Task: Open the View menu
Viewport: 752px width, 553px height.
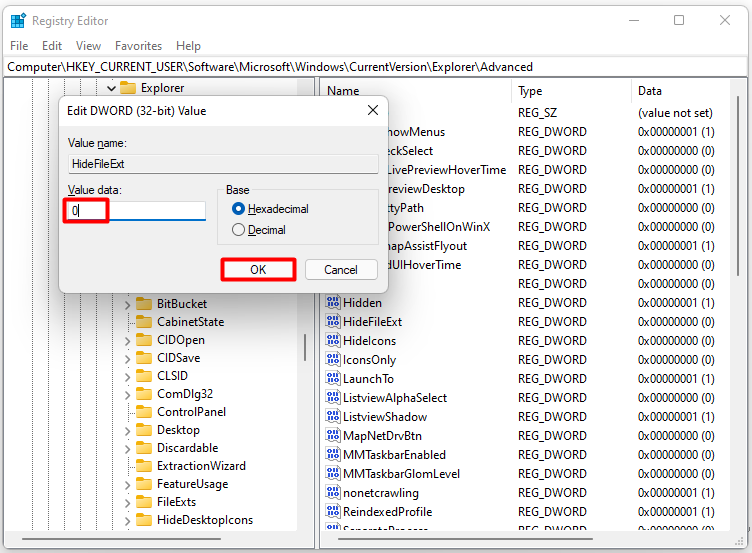Action: click(x=88, y=46)
